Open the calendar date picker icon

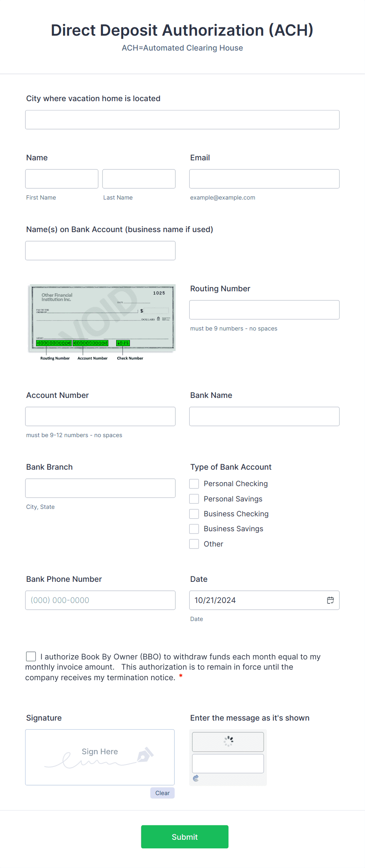[330, 600]
